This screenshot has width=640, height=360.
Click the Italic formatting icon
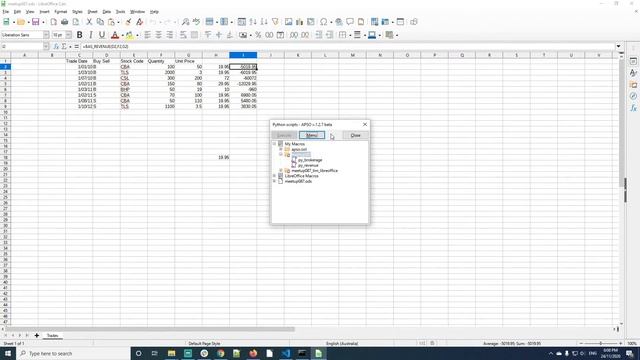(x=91, y=35)
